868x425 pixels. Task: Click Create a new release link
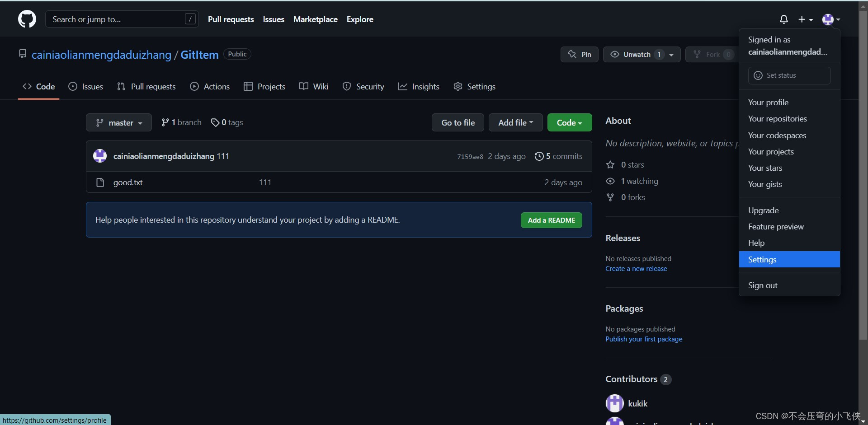point(636,269)
